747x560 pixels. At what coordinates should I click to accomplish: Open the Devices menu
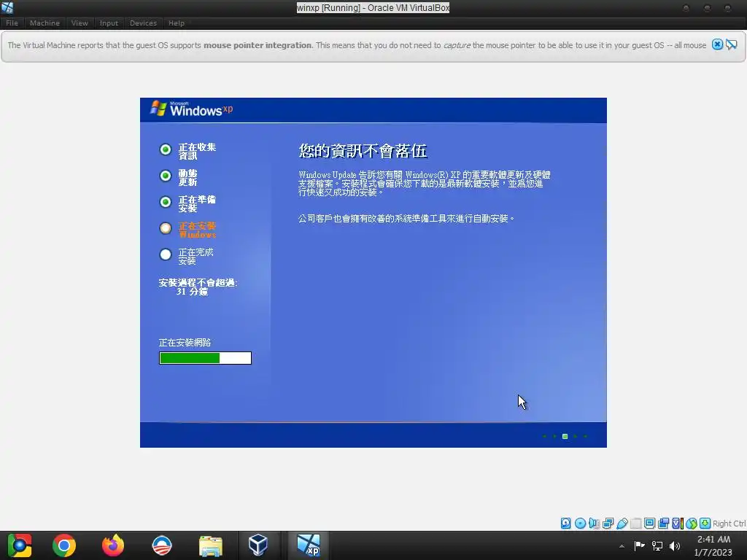click(143, 23)
